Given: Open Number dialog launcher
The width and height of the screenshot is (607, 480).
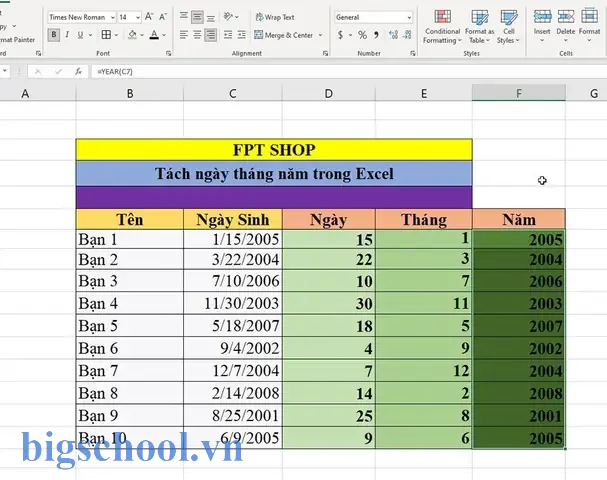Looking at the screenshot, I should coord(413,53).
